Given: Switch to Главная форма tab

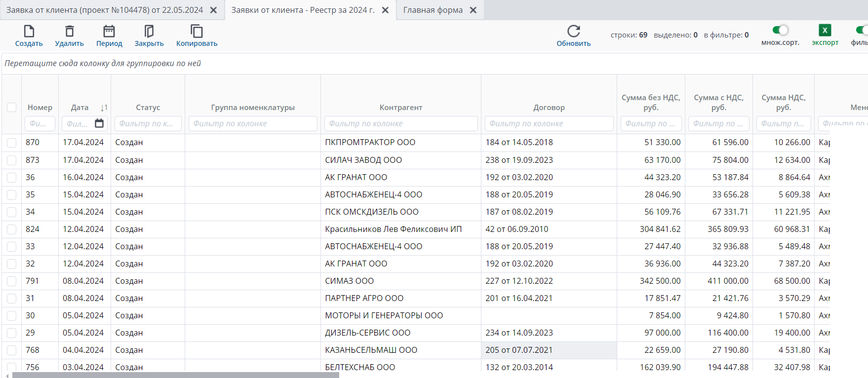Looking at the screenshot, I should [x=433, y=10].
